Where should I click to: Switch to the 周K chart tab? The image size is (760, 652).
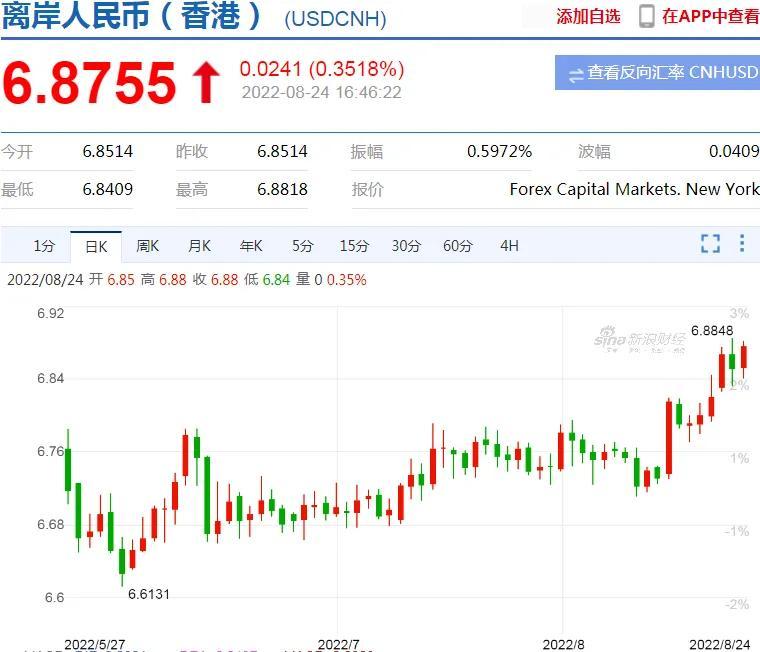coord(147,246)
